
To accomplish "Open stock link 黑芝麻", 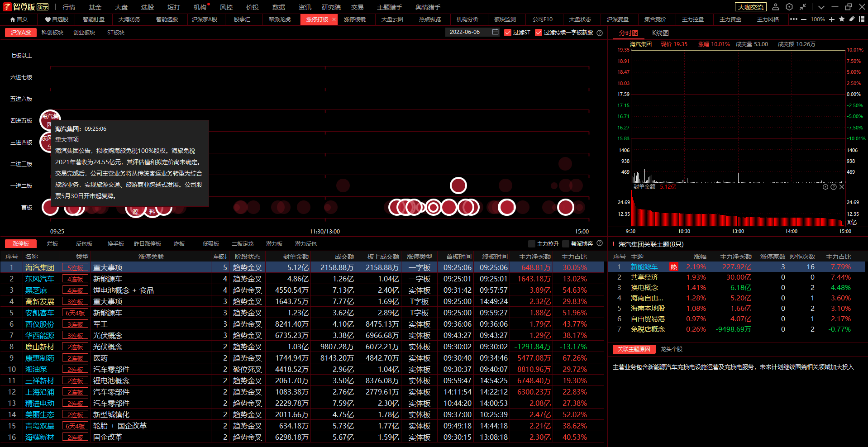I will pyautogui.click(x=36, y=290).
